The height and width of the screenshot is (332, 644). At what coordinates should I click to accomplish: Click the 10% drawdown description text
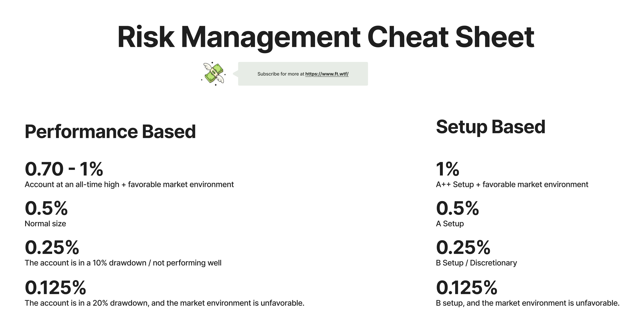pos(123,263)
